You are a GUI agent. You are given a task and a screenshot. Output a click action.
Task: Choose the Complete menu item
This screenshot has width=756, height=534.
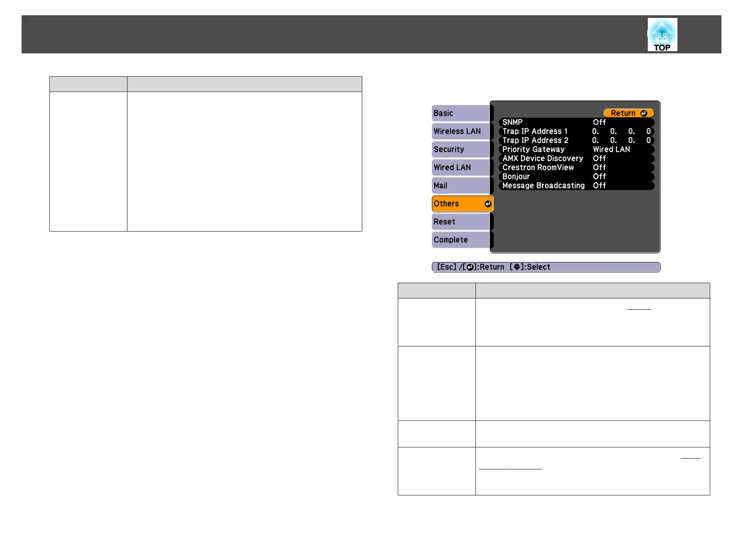click(461, 240)
